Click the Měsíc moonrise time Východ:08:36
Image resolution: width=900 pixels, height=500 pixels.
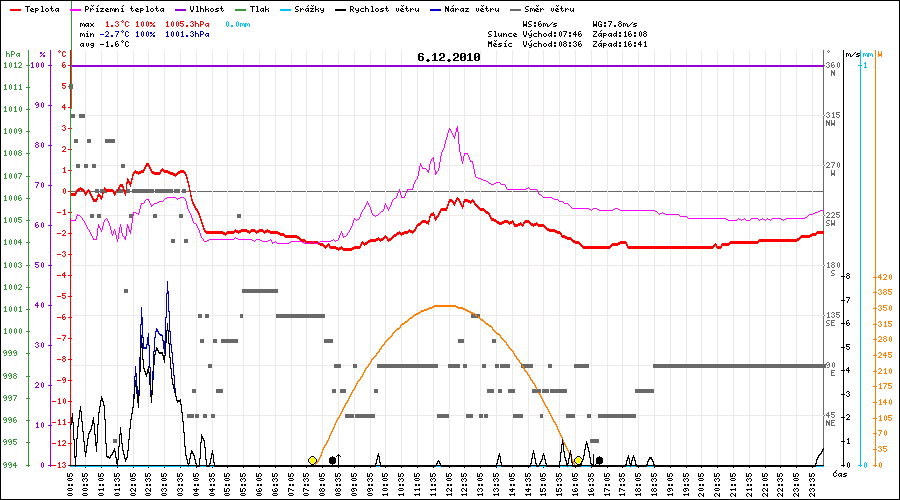(552, 44)
